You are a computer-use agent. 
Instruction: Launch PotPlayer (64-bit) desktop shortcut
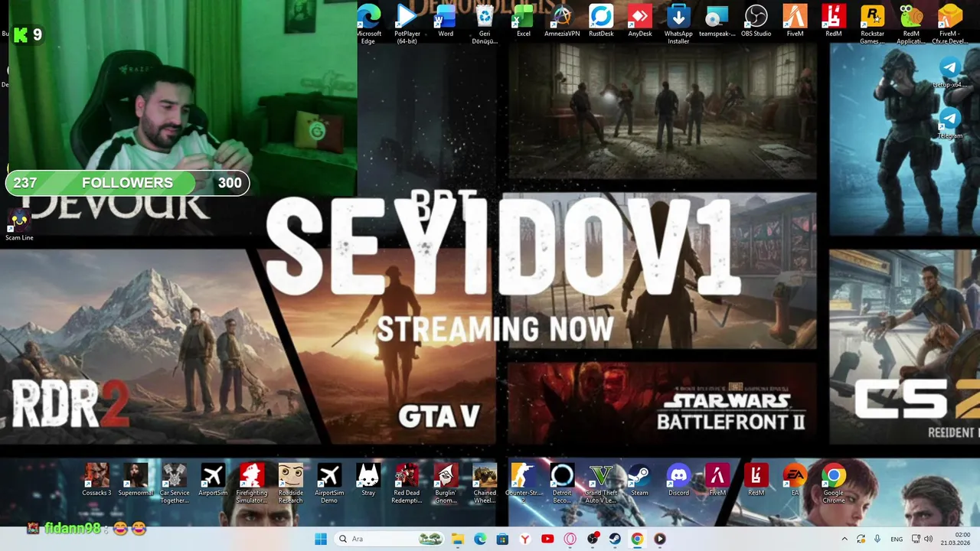(407, 23)
